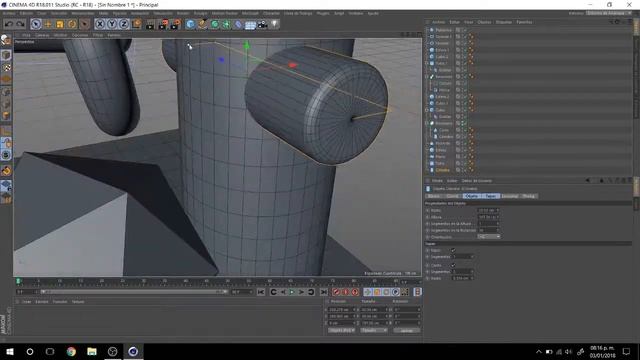Open Chrome from the Windows taskbar
Image resolution: width=640 pixels, height=360 pixels.
[x=71, y=351]
